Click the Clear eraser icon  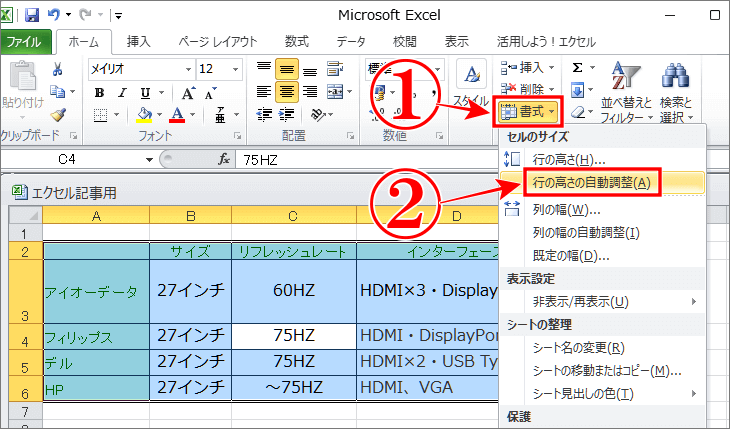coord(577,112)
